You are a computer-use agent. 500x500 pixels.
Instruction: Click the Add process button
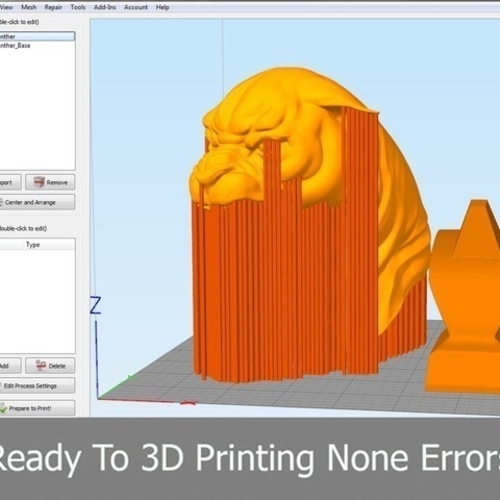click(x=11, y=366)
